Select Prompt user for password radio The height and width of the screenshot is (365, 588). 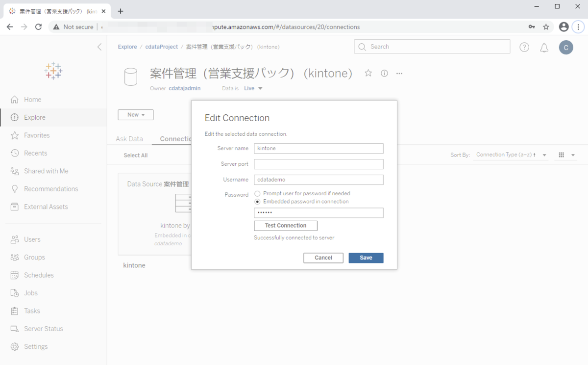257,193
